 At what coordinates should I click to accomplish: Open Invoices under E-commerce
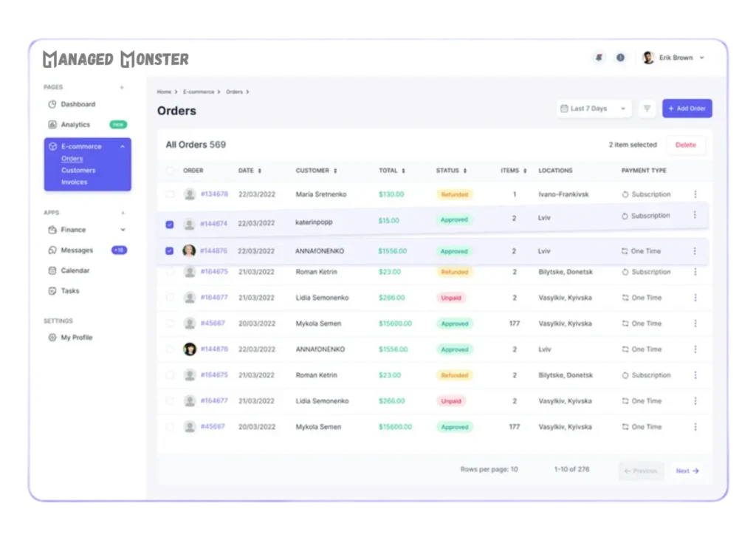pyautogui.click(x=74, y=182)
